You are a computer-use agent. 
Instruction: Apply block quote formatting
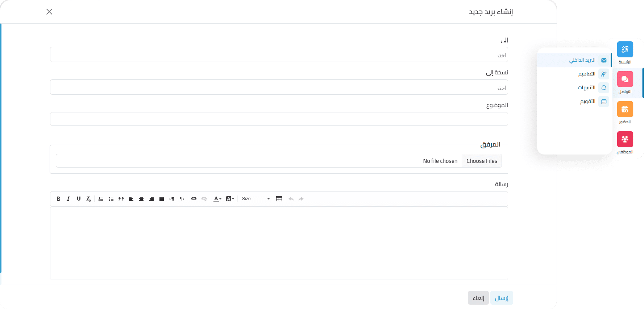pos(121,199)
